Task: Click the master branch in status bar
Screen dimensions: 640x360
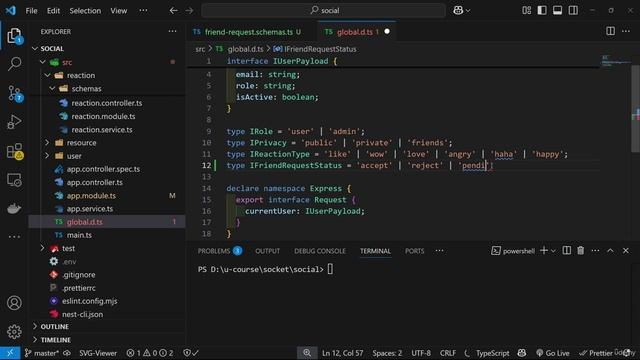Action: point(42,353)
